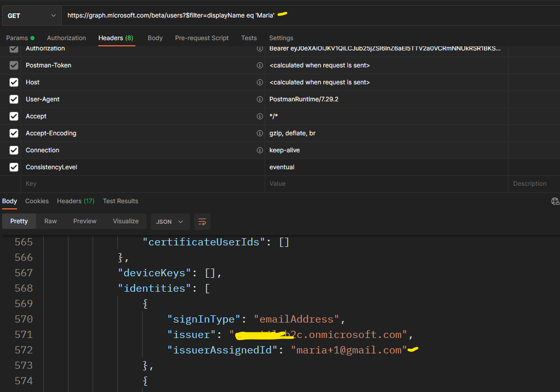
Task: Click the info icon beside User-Agent header
Action: (260, 99)
